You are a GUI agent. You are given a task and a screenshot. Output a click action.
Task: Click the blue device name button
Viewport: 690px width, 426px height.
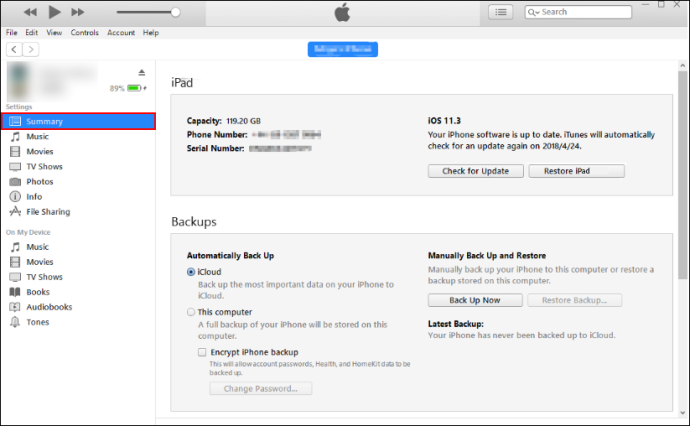click(x=343, y=49)
